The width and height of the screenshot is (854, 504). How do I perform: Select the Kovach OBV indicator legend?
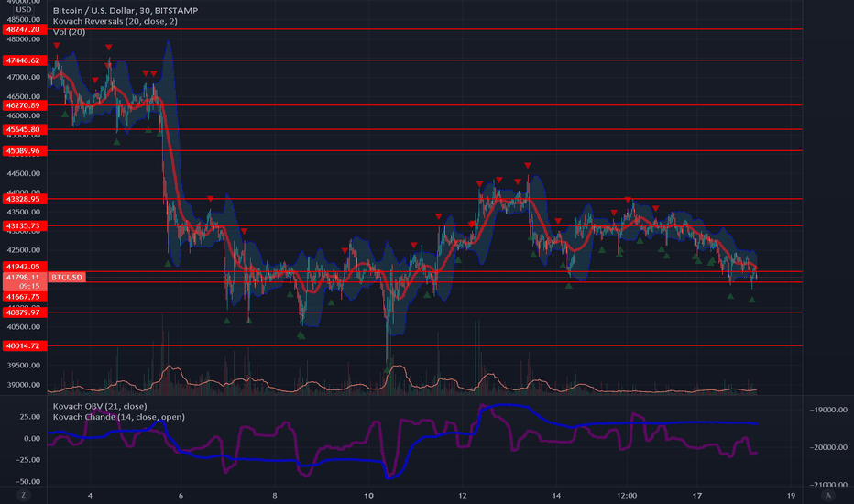(x=100, y=406)
